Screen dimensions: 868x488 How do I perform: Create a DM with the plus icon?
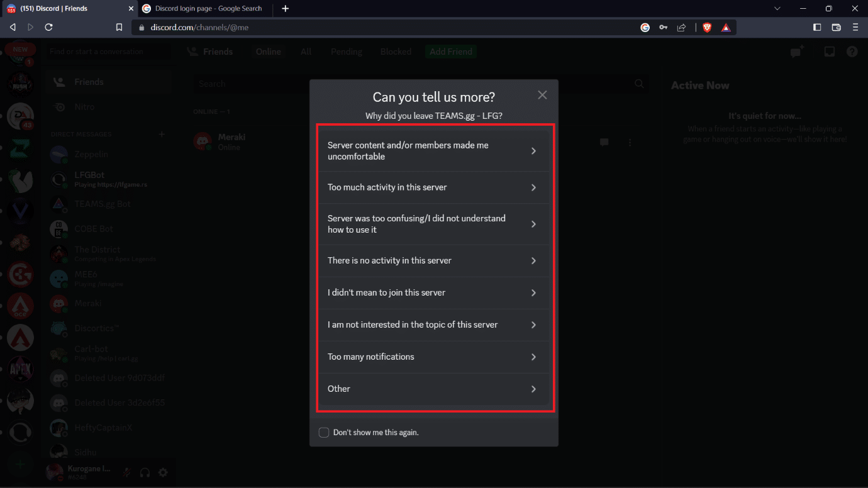click(x=162, y=134)
